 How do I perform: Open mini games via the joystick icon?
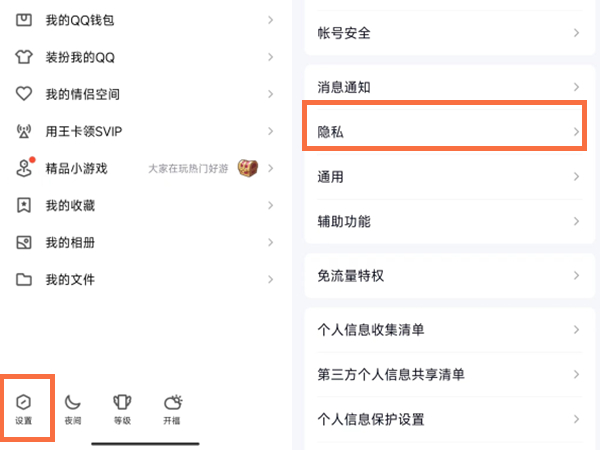click(25, 168)
